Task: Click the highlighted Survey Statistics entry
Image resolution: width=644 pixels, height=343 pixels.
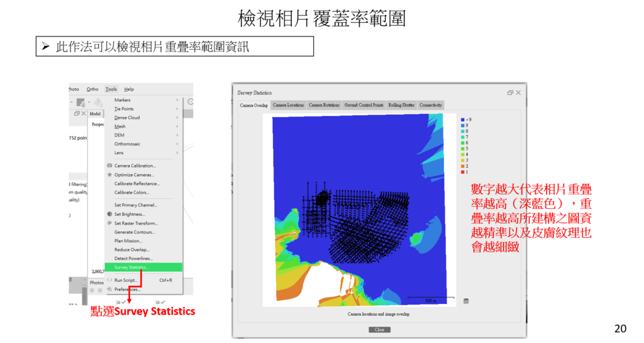Action: coord(143,267)
